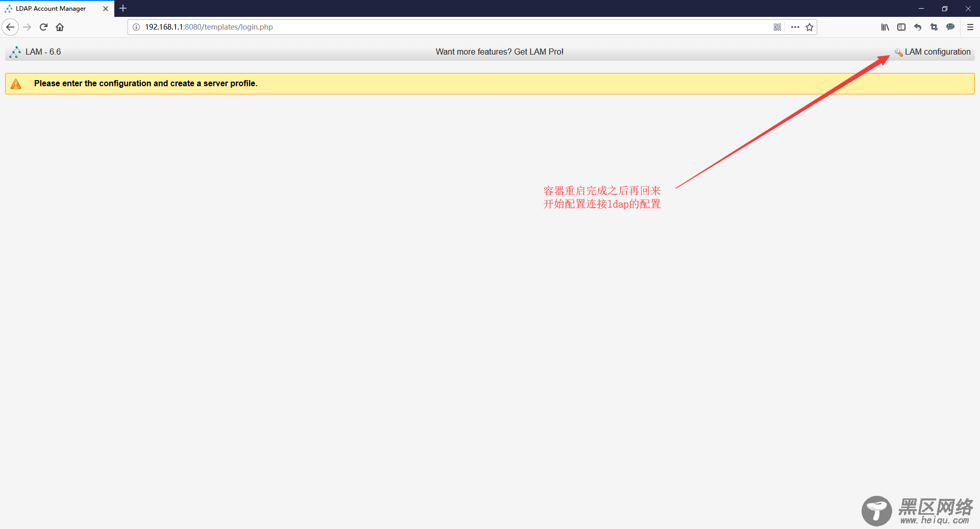Click the Want more features? Get LAM Pro! link
The width and height of the screenshot is (980, 529).
tap(499, 52)
